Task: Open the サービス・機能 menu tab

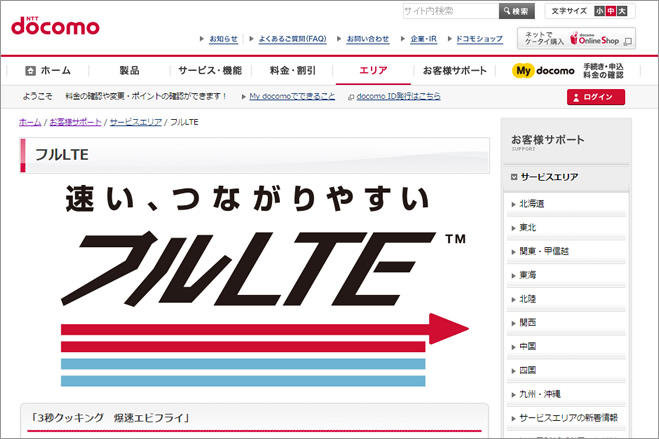Action: coord(210,71)
